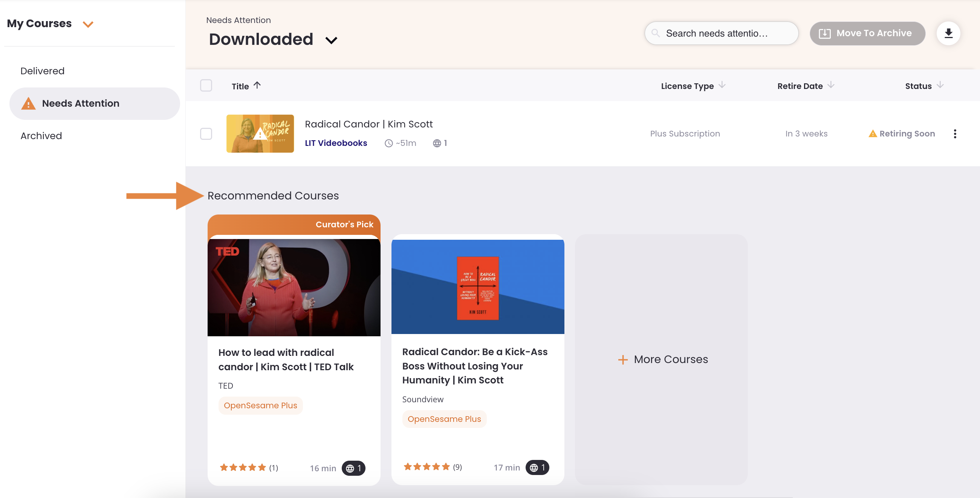Click the clock duration icon for Radical Candor

(388, 143)
